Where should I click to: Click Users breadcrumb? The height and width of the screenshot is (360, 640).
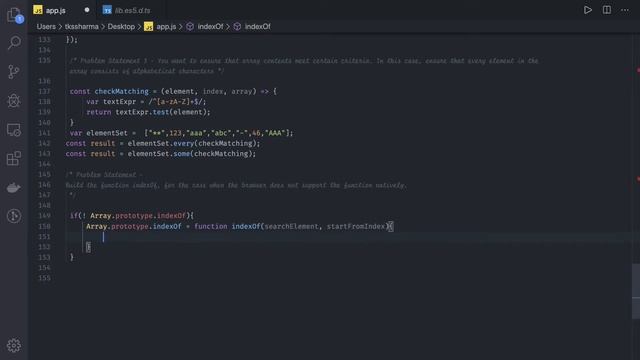point(46,27)
